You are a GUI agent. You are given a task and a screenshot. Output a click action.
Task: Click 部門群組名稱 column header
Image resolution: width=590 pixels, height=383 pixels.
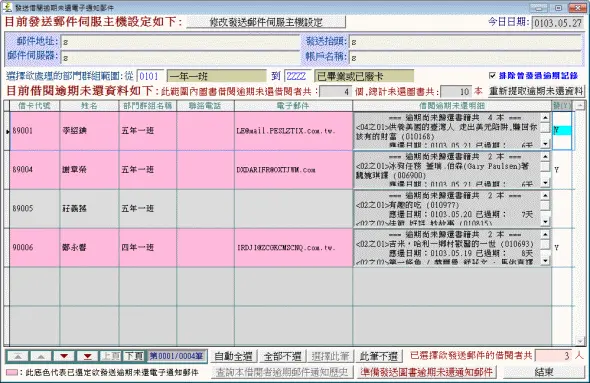click(x=148, y=106)
